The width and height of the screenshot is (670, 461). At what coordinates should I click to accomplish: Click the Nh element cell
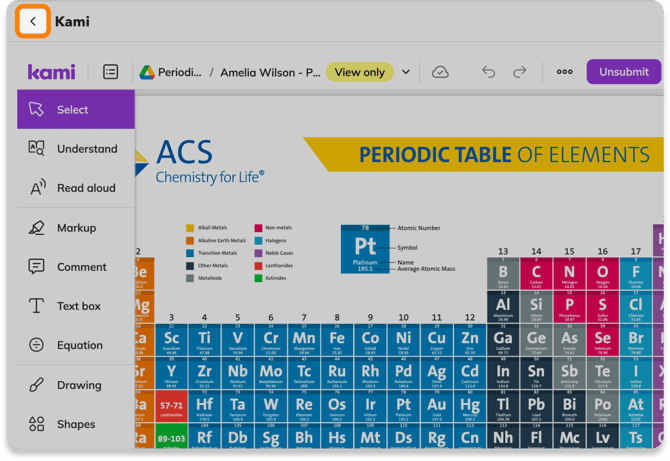pyautogui.click(x=503, y=436)
